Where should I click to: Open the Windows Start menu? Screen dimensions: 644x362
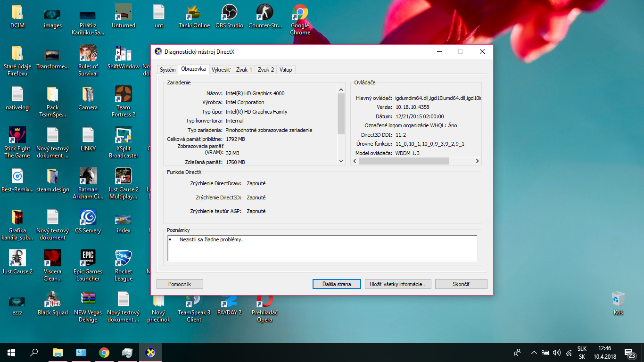[x=11, y=352]
